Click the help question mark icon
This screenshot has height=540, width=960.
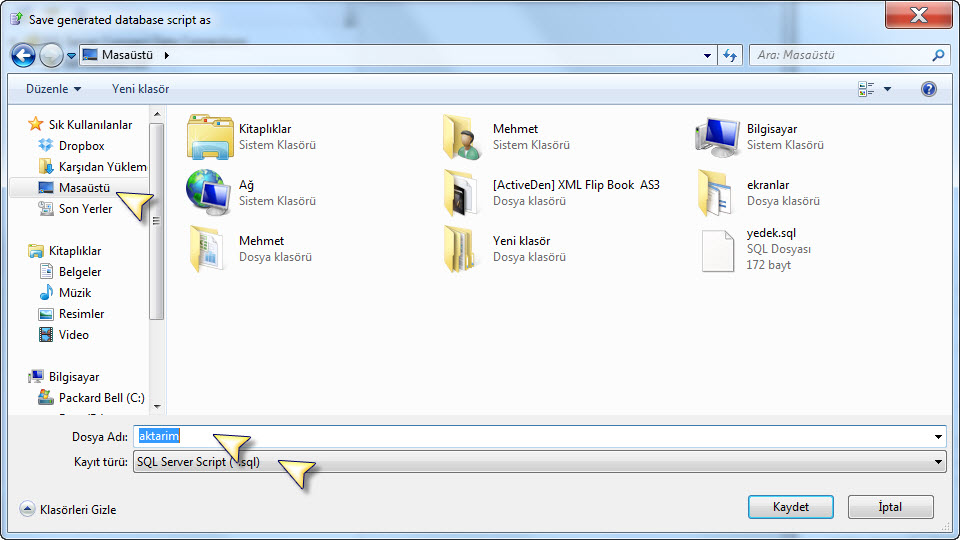(928, 89)
